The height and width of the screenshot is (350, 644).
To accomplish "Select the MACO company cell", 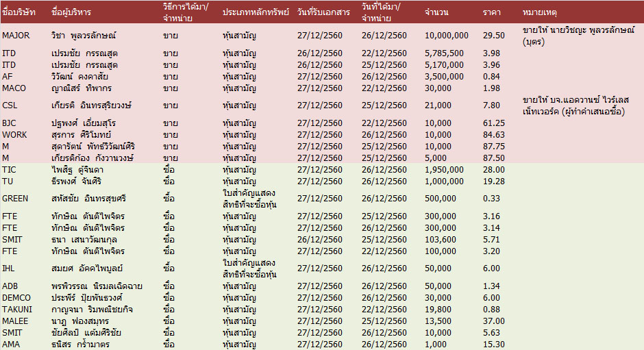I will 14,88.
